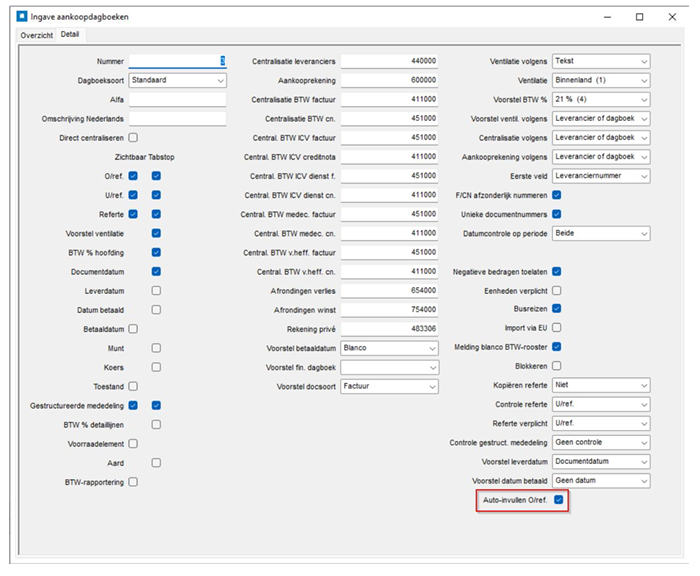Viewport: 700px width, 576px height.
Task: Toggle Unieke documentnummers checkbox
Action: click(x=557, y=214)
